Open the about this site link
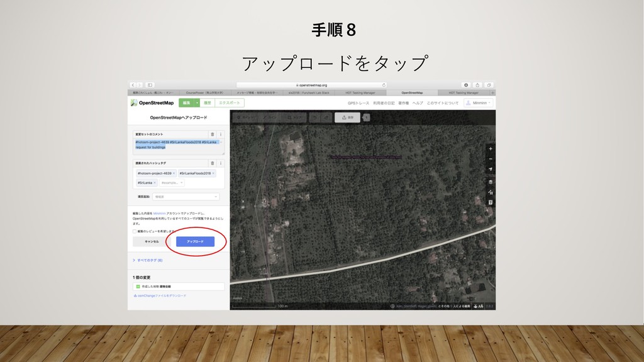The height and width of the screenshot is (362, 644). point(442,103)
